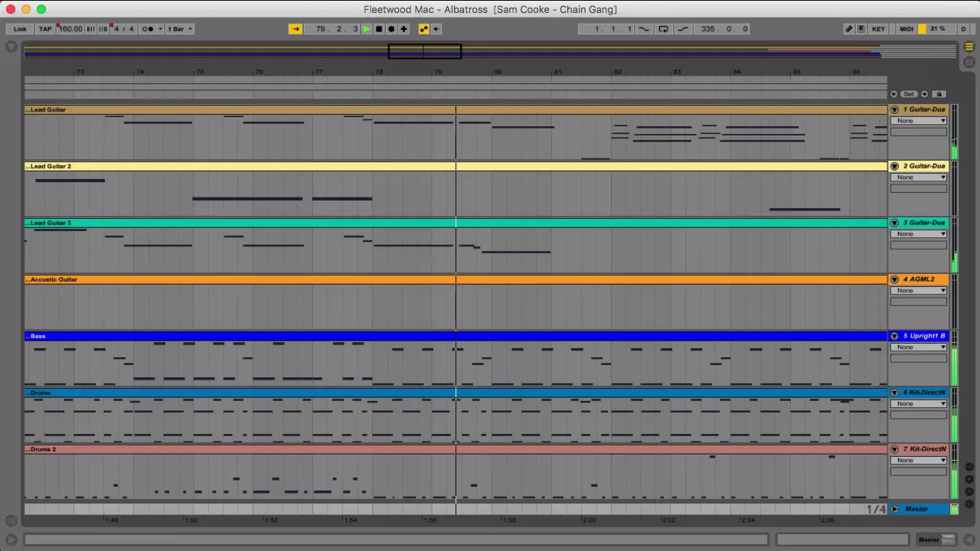Image resolution: width=980 pixels, height=551 pixels.
Task: Toggle Automation Arm button
Action: (423, 29)
